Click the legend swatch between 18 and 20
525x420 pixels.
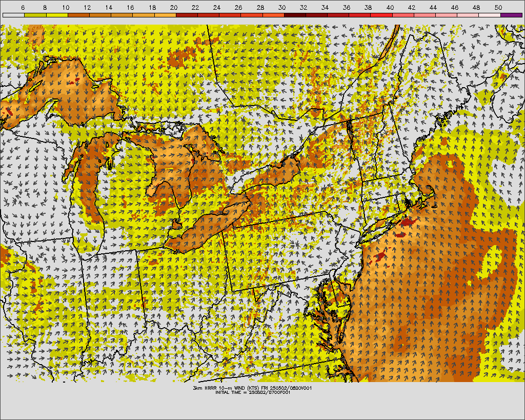tap(165, 15)
